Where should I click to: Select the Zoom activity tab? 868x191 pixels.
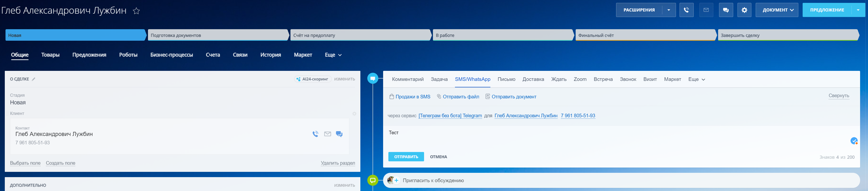(580, 79)
